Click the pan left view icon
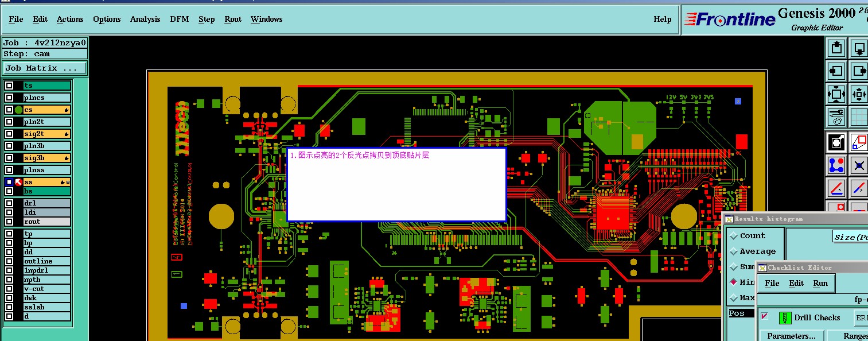868x341 pixels. [x=836, y=71]
